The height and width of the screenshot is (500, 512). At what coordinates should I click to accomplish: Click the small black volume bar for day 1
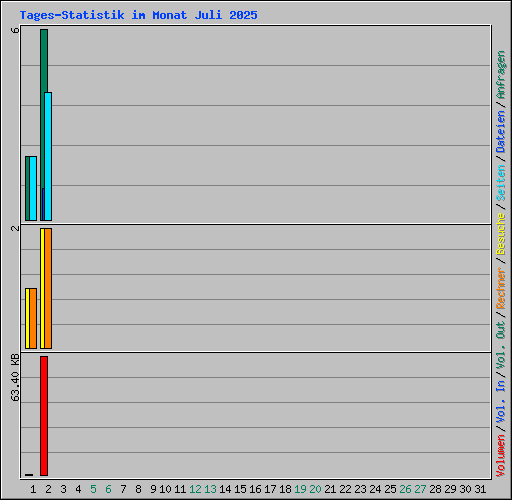29,475
